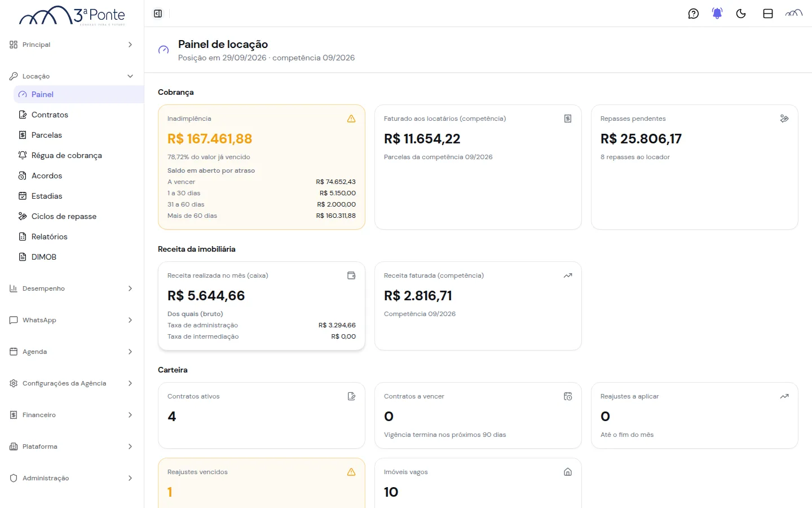The height and width of the screenshot is (508, 812).
Task: Open the Repasses pendentes value R$ 25.806,17
Action: click(x=641, y=139)
